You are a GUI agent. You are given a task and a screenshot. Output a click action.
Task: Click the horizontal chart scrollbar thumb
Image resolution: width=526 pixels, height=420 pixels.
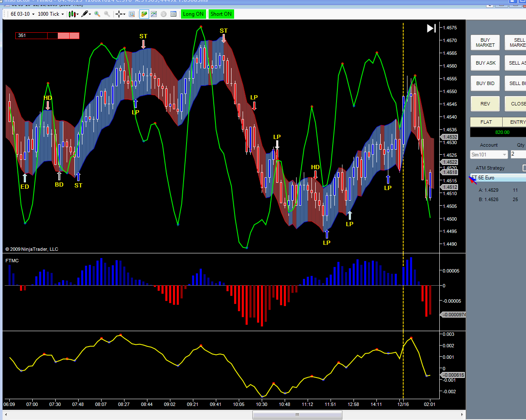(x=297, y=414)
